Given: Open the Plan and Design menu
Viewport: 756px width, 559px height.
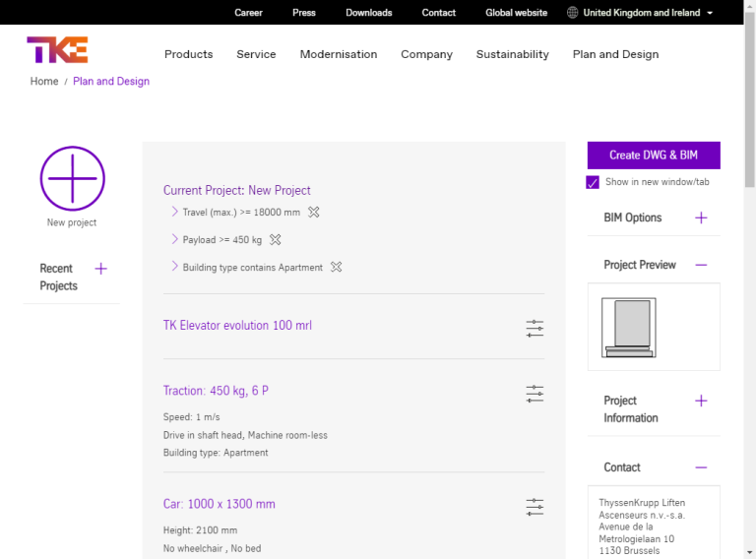Looking at the screenshot, I should click(x=615, y=54).
